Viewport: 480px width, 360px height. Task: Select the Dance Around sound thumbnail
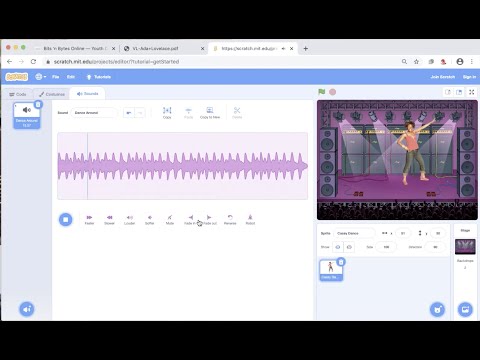click(27, 115)
